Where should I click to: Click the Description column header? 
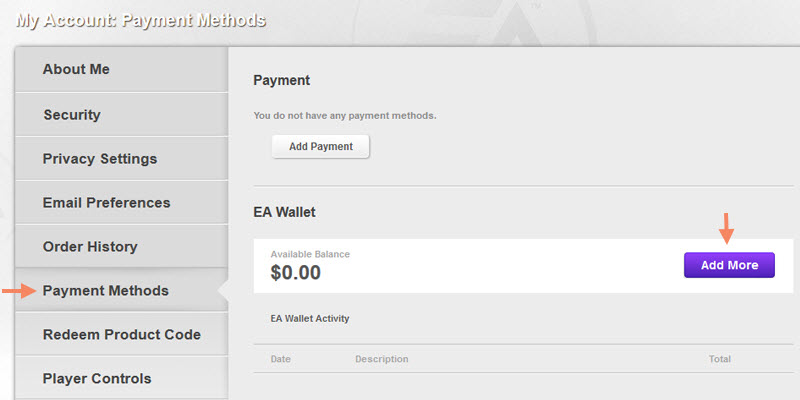[x=381, y=359]
